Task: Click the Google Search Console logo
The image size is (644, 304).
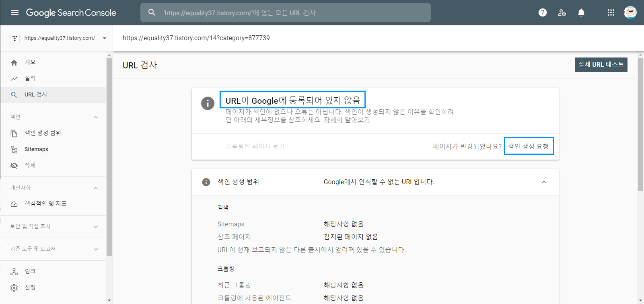Action: (71, 13)
